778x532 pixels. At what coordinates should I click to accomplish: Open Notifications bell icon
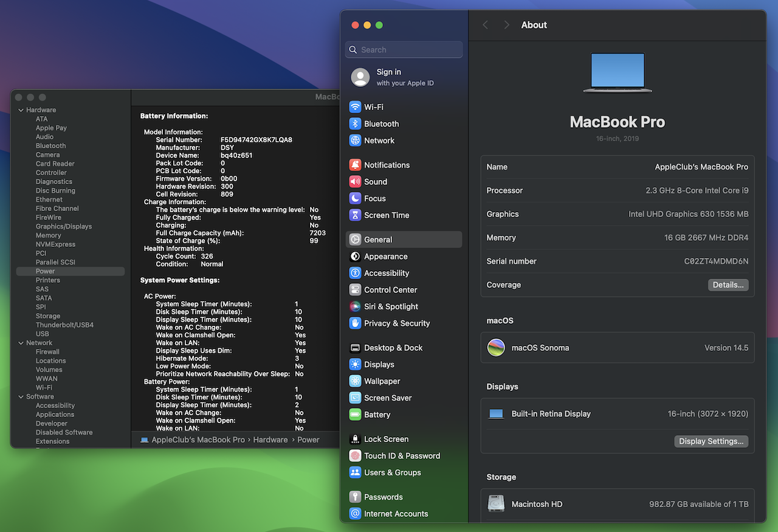tap(356, 165)
